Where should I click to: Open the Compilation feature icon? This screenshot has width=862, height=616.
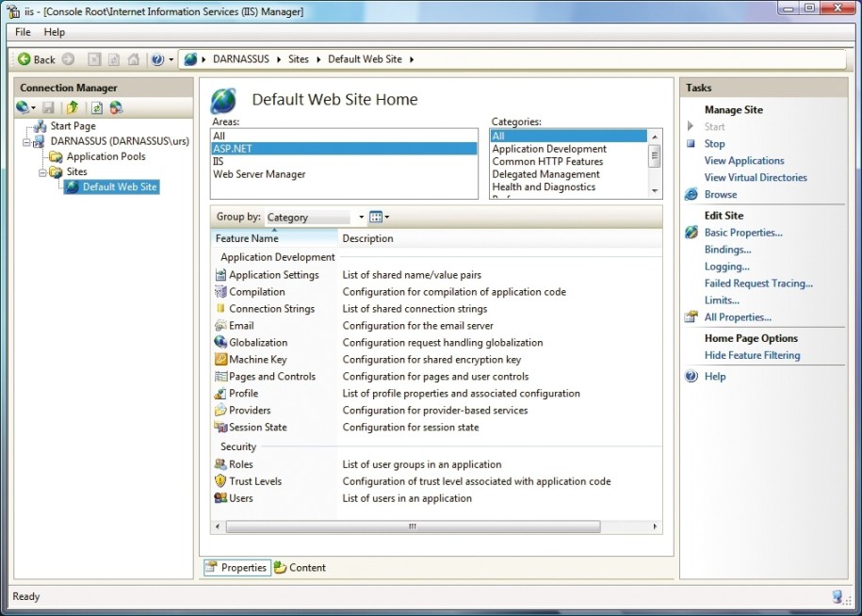[x=220, y=292]
